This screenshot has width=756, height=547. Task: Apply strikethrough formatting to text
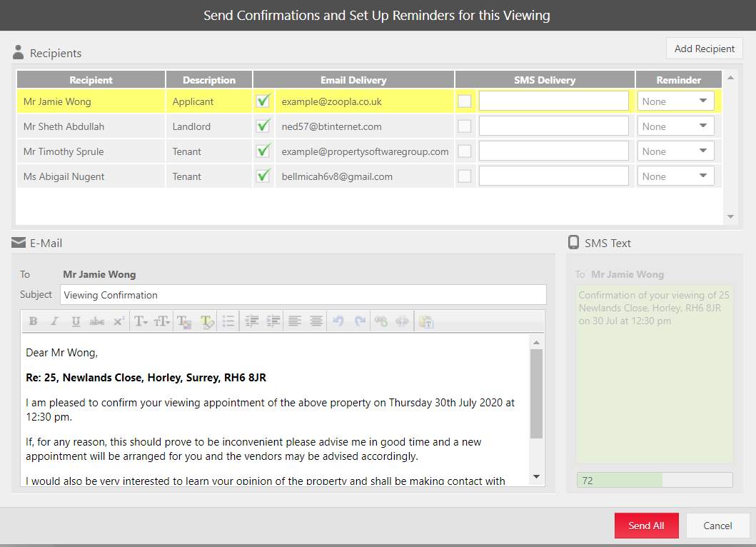click(x=97, y=321)
